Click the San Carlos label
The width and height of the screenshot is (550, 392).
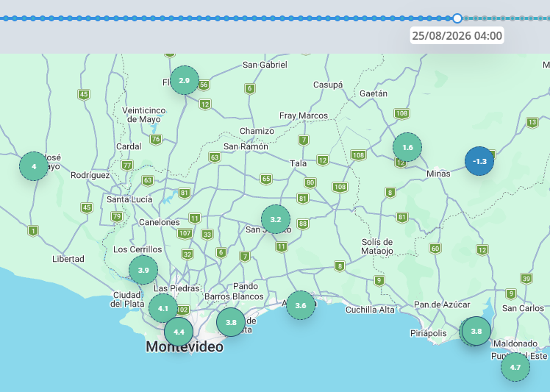click(x=523, y=308)
